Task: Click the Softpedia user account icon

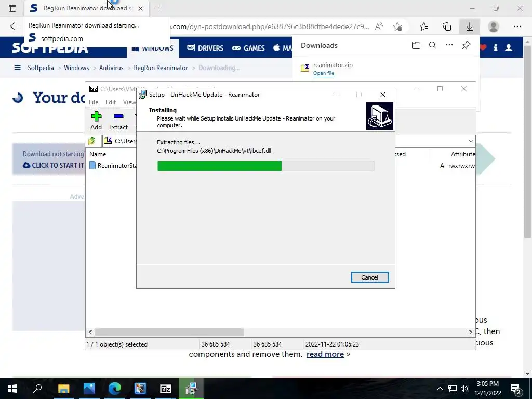Action: [509, 47]
